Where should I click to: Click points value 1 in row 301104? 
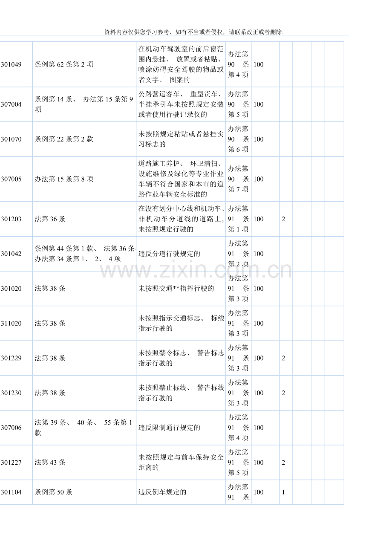(x=283, y=492)
